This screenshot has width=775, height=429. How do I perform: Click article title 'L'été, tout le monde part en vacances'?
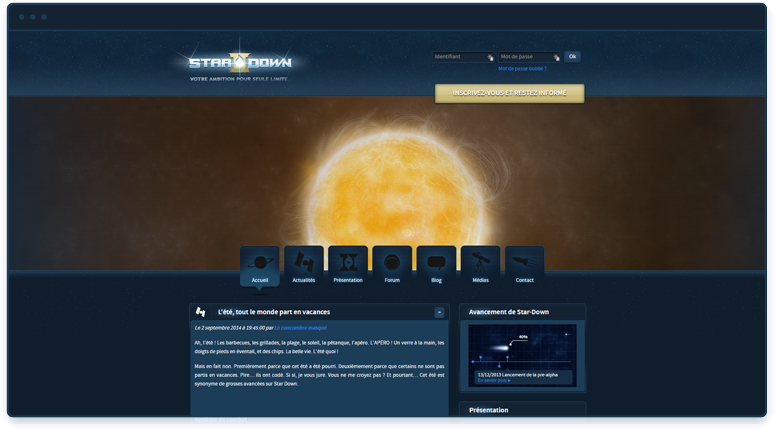point(274,312)
